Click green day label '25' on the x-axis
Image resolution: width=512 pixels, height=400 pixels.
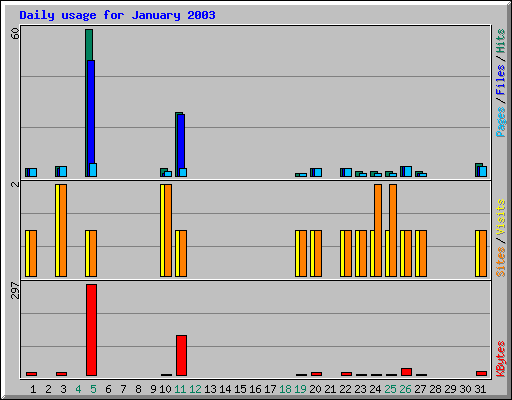pos(390,389)
